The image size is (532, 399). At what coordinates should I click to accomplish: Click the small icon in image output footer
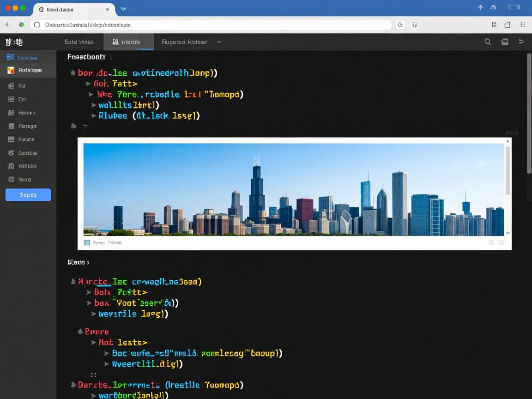tap(87, 242)
